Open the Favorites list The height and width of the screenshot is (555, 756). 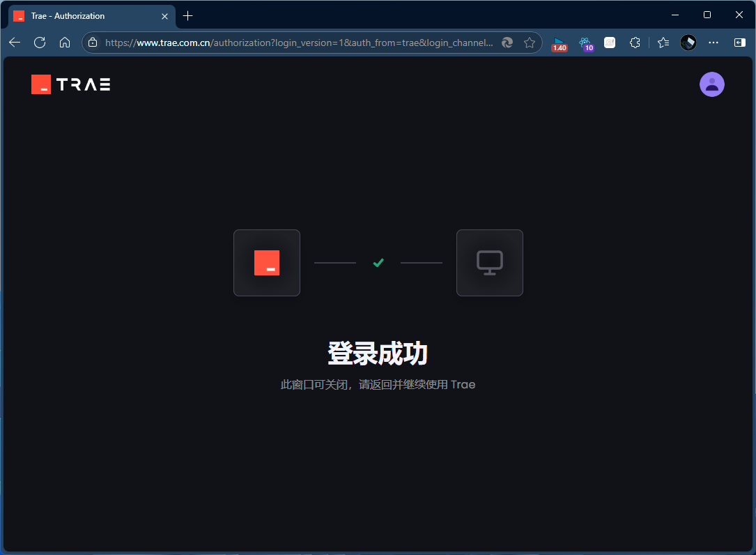point(663,43)
